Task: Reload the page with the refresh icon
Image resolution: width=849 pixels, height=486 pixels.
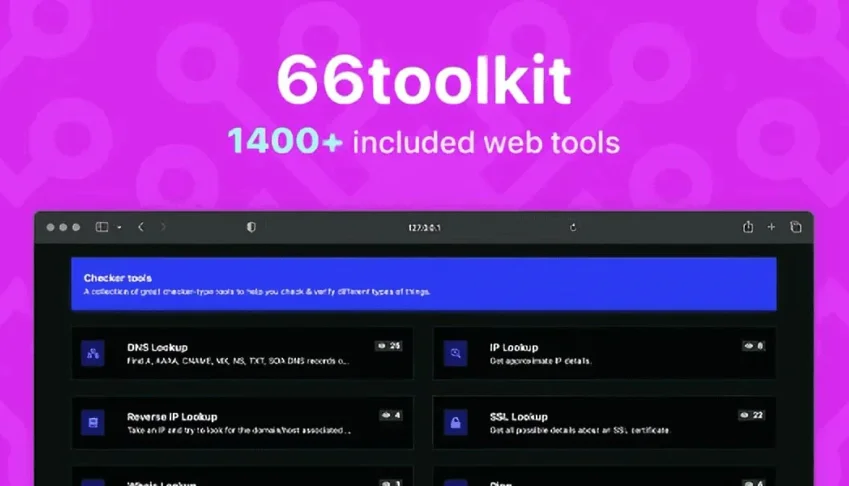Action: coord(573,227)
